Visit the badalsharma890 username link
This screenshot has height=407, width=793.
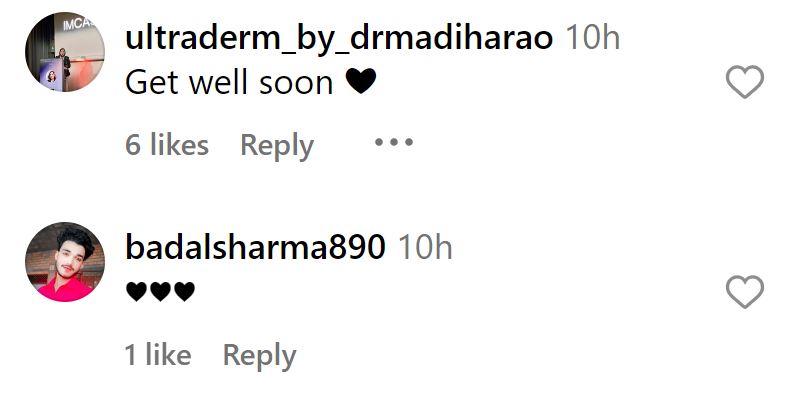[x=255, y=248]
